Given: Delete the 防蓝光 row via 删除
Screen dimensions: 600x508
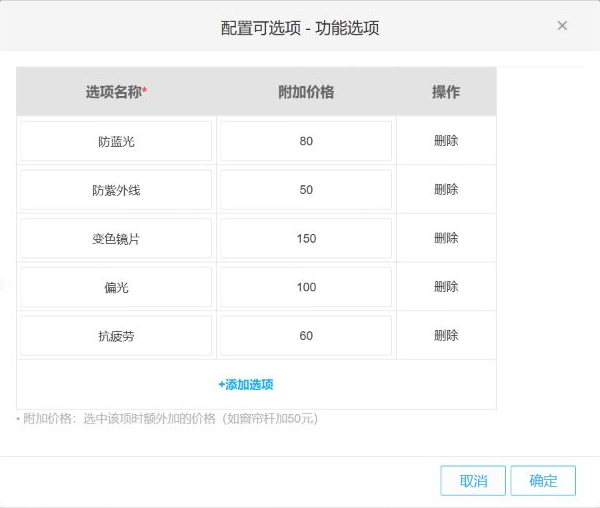Looking at the screenshot, I should pos(446,141).
